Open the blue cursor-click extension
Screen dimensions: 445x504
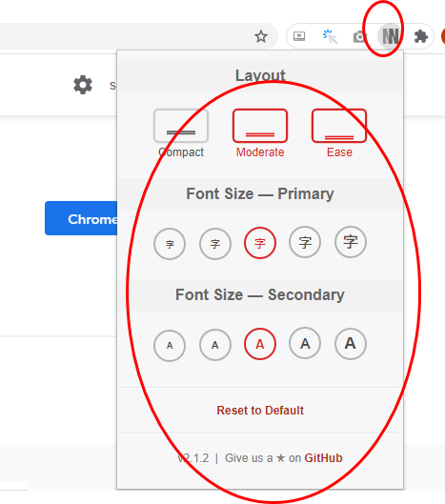click(x=330, y=36)
